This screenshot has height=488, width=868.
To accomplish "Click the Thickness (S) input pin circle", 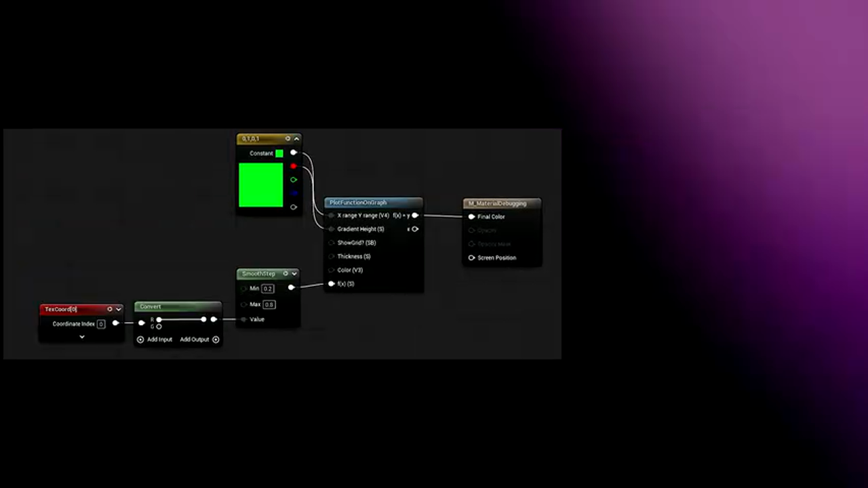I will point(330,256).
